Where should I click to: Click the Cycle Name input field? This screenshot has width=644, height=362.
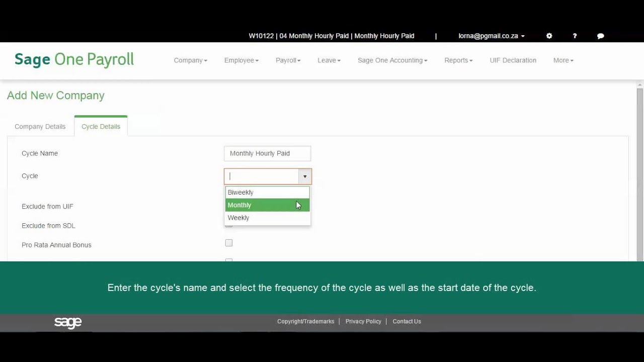click(x=267, y=153)
